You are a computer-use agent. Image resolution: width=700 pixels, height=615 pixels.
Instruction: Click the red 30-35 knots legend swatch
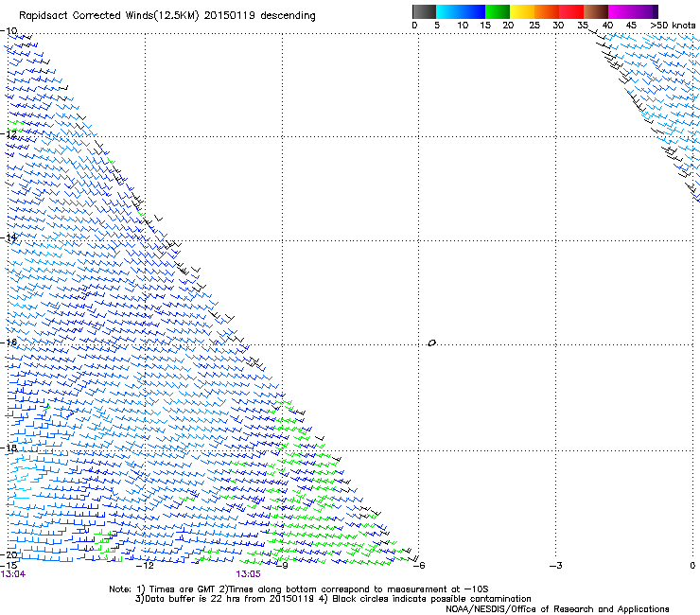coord(571,11)
